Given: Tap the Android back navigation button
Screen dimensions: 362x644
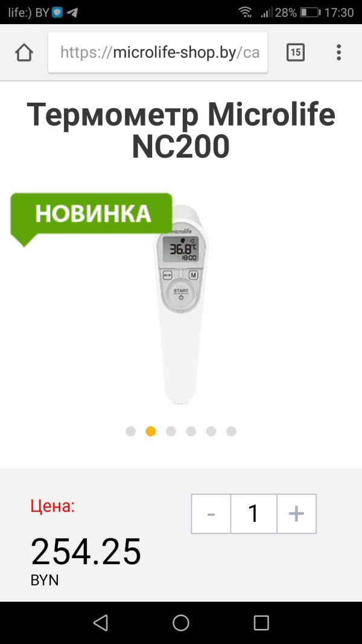Looking at the screenshot, I should click(100, 623).
